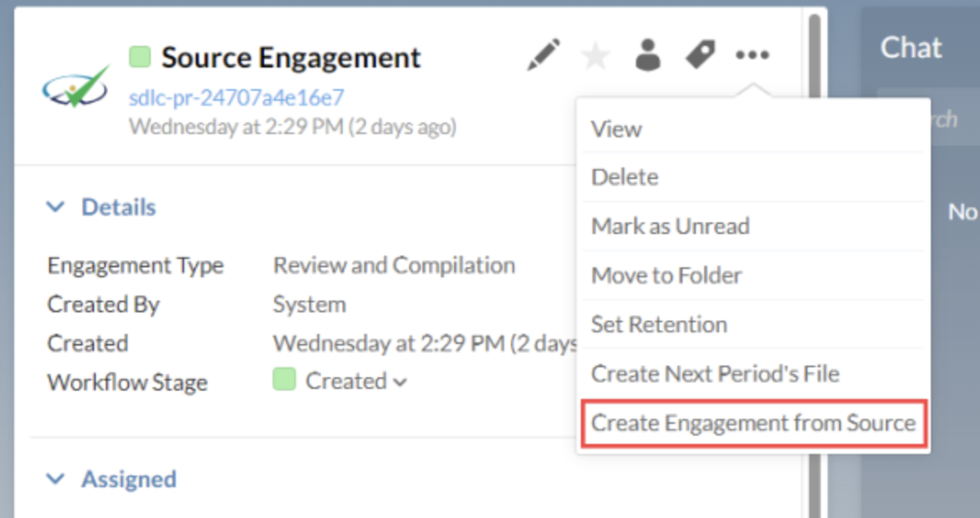Screen dimensions: 980x518
Task: Click Set Retention in the menu
Action: (659, 325)
